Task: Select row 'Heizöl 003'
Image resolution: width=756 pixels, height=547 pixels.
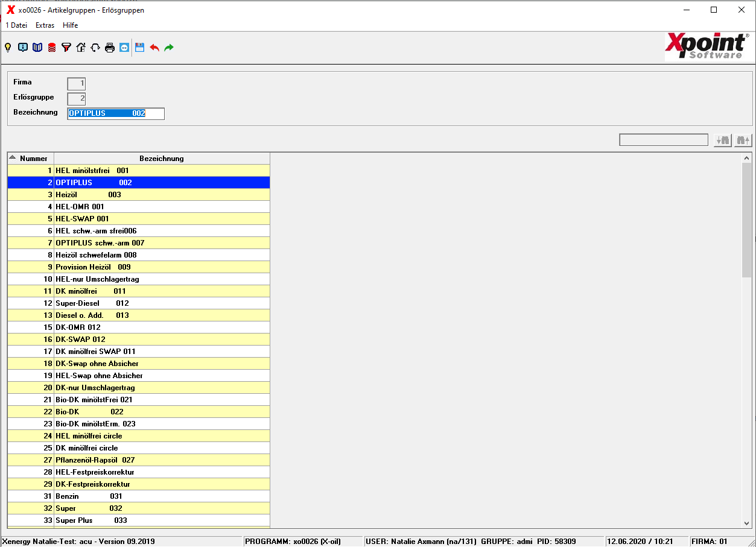Action: point(139,195)
